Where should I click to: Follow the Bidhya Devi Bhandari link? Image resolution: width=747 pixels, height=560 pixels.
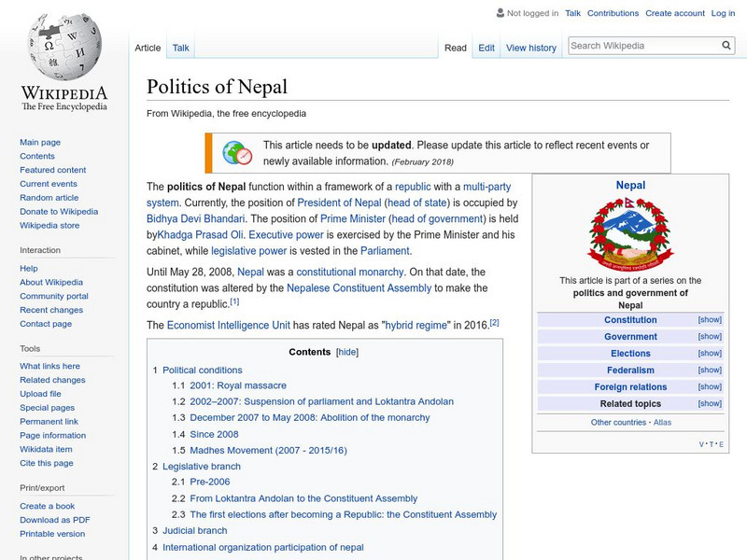[195, 218]
